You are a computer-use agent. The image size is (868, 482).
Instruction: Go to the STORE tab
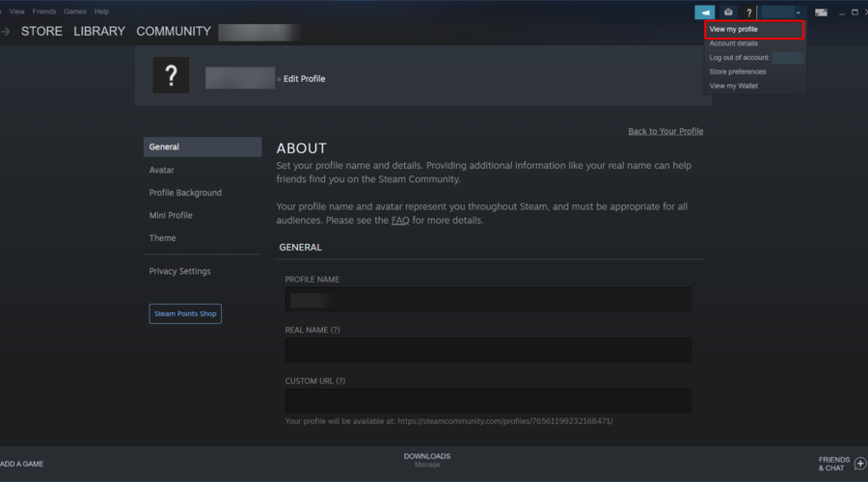click(41, 32)
